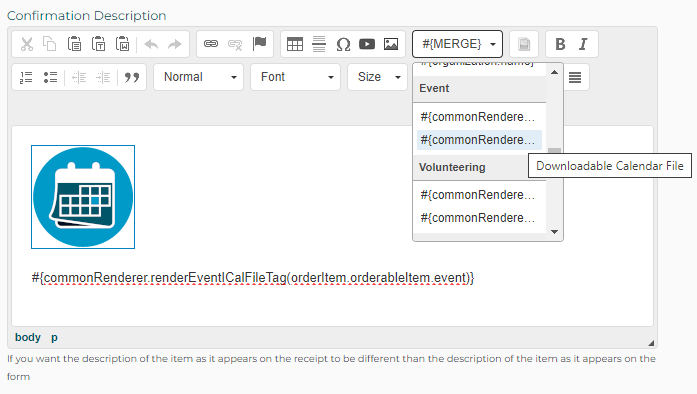Insert numbered list
Image resolution: width=697 pixels, height=394 pixels.
[26, 77]
